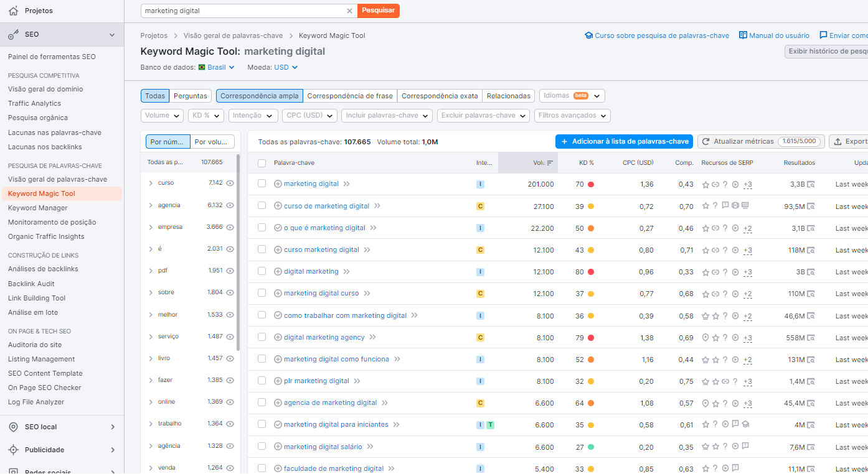Image resolution: width=868 pixels, height=474 pixels.
Task: Clear the search field with X icon
Action: (x=350, y=11)
